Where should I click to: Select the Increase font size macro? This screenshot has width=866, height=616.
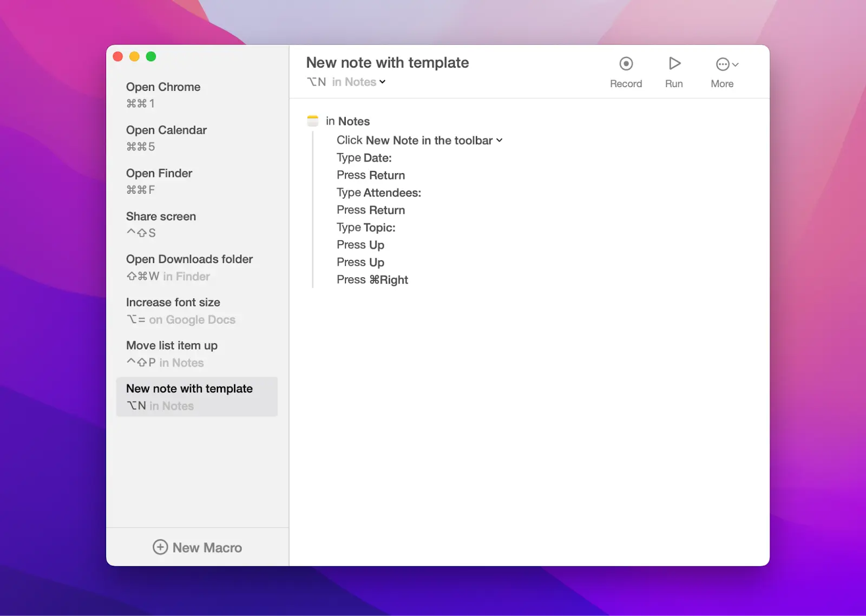(x=197, y=311)
